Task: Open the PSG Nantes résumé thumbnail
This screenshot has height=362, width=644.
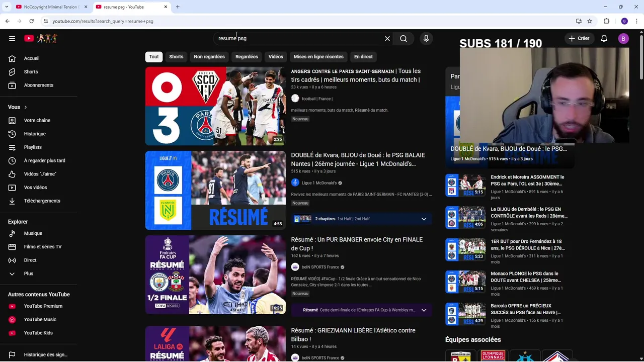Action: pyautogui.click(x=215, y=191)
